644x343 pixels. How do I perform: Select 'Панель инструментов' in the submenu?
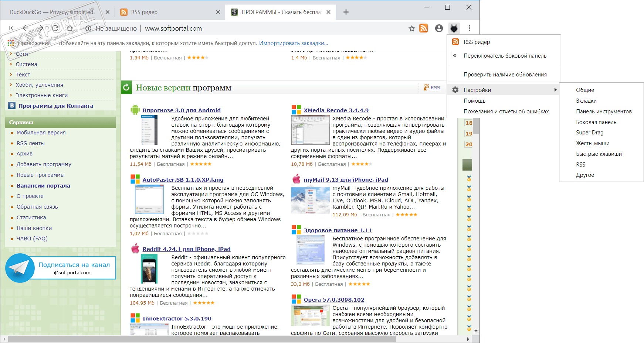(601, 112)
